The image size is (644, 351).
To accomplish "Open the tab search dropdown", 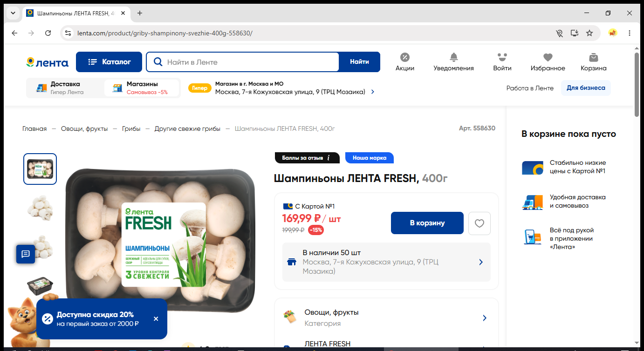I will pyautogui.click(x=13, y=13).
